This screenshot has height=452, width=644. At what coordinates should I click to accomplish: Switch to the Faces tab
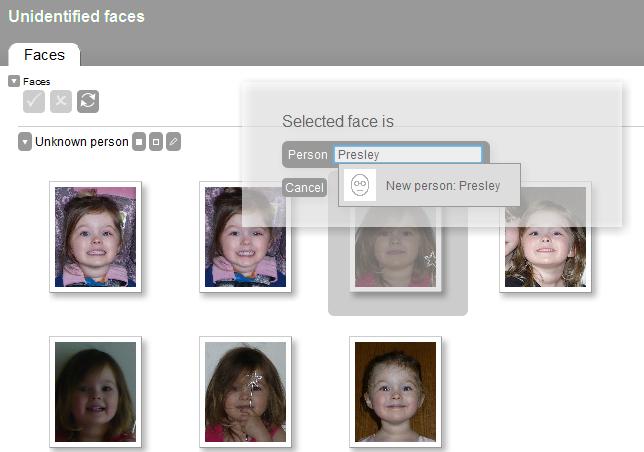pos(44,55)
